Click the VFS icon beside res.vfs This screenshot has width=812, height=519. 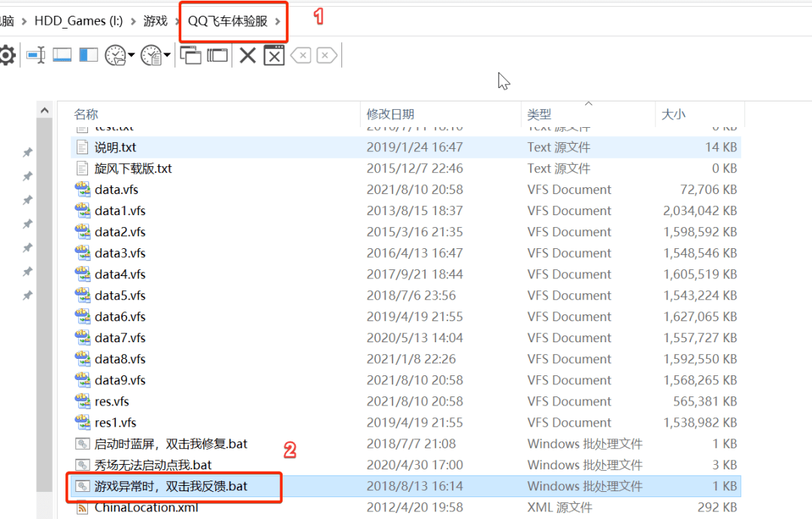coord(83,402)
